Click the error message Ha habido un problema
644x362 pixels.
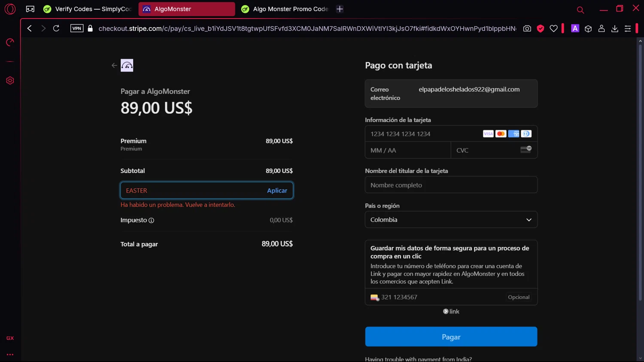178,205
